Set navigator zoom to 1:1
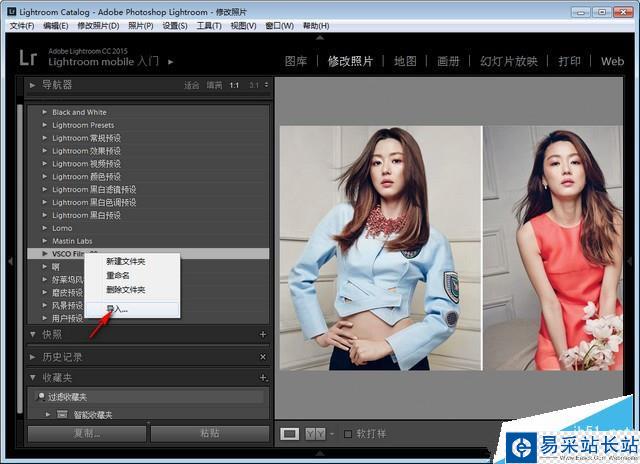Screen dimensions: 640x464 [234, 85]
